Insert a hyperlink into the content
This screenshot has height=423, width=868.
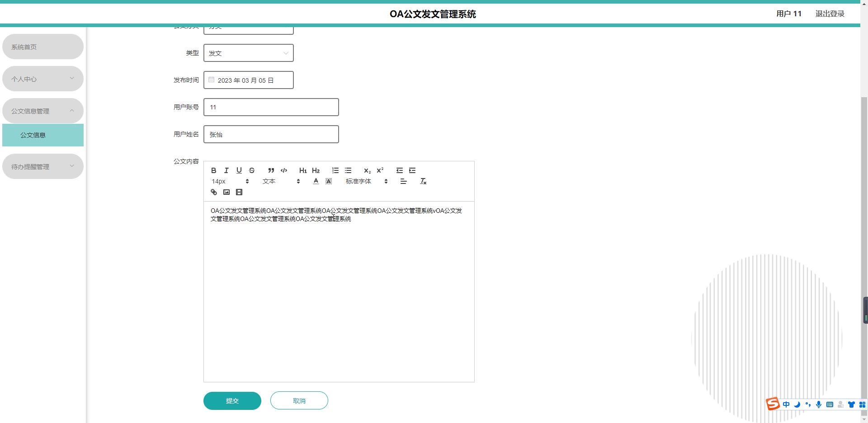(214, 192)
